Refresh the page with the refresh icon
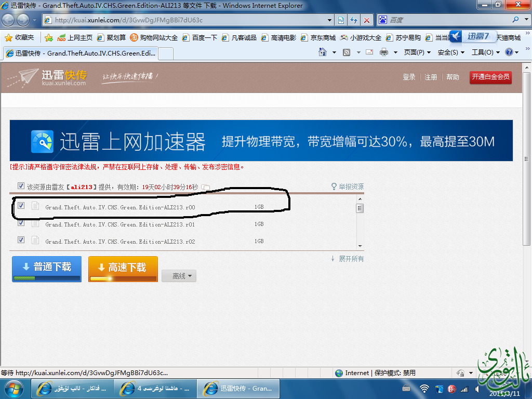 [x=354, y=20]
